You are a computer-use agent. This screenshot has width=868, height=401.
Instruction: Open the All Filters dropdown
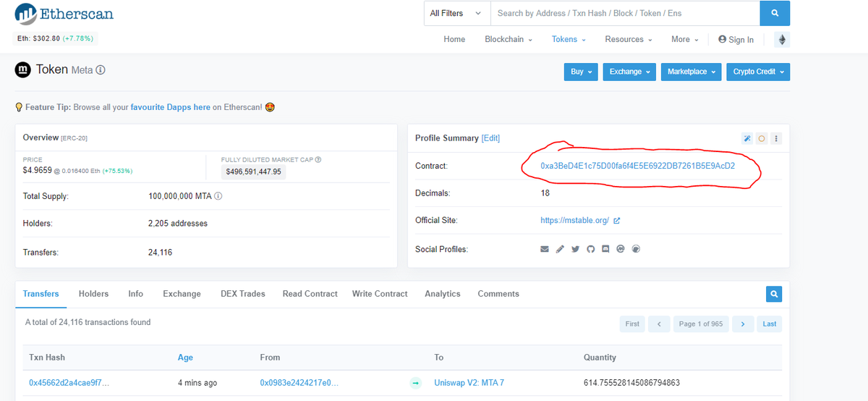tap(456, 13)
